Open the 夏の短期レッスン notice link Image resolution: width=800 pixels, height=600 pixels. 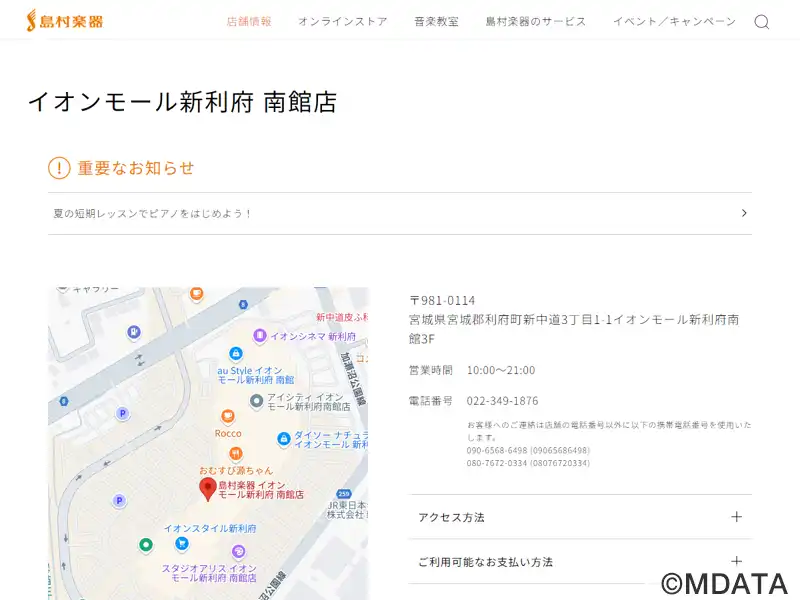[400, 213]
